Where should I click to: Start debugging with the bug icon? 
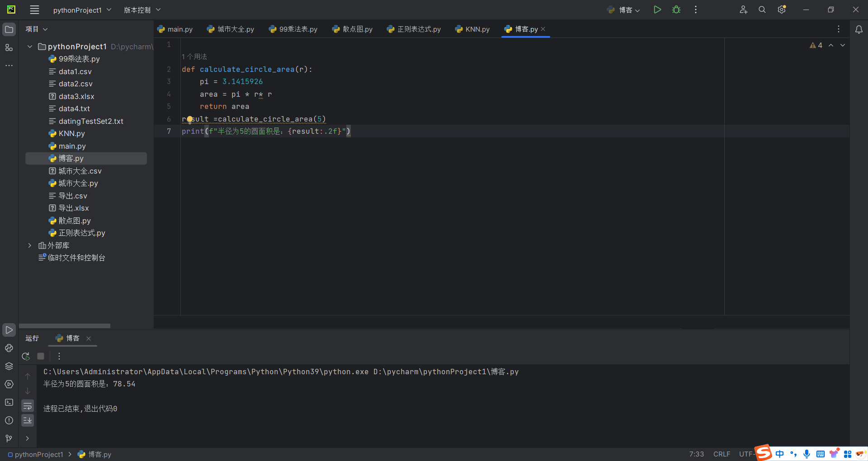pyautogui.click(x=676, y=9)
